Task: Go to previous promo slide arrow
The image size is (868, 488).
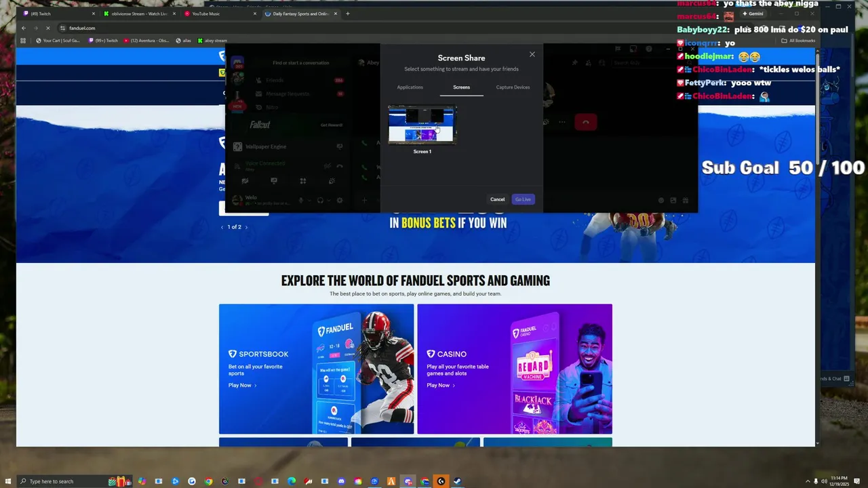Action: pyautogui.click(x=222, y=227)
